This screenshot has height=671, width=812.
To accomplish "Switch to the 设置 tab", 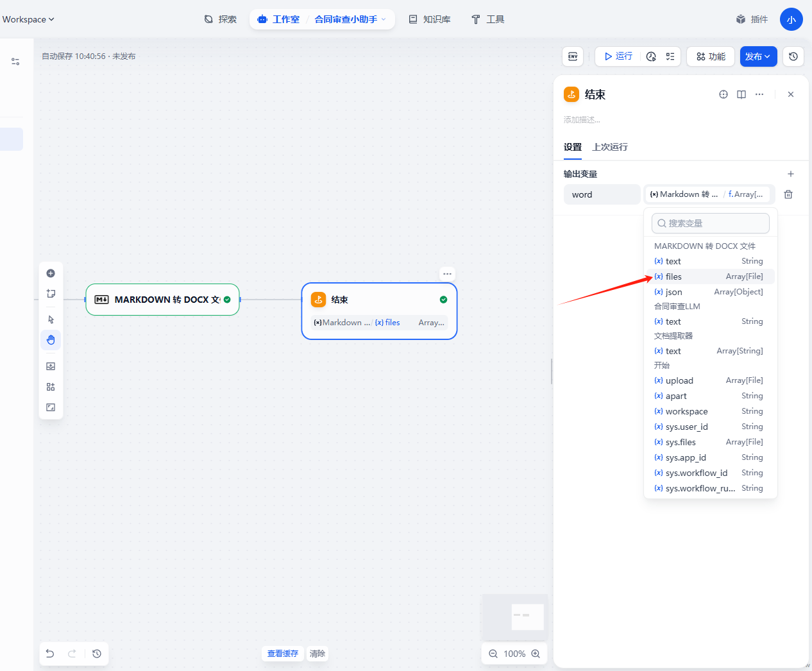I will (573, 147).
